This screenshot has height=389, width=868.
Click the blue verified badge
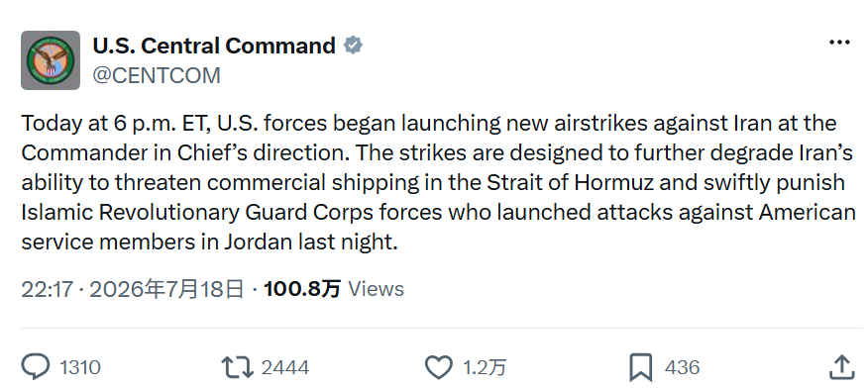[x=353, y=46]
